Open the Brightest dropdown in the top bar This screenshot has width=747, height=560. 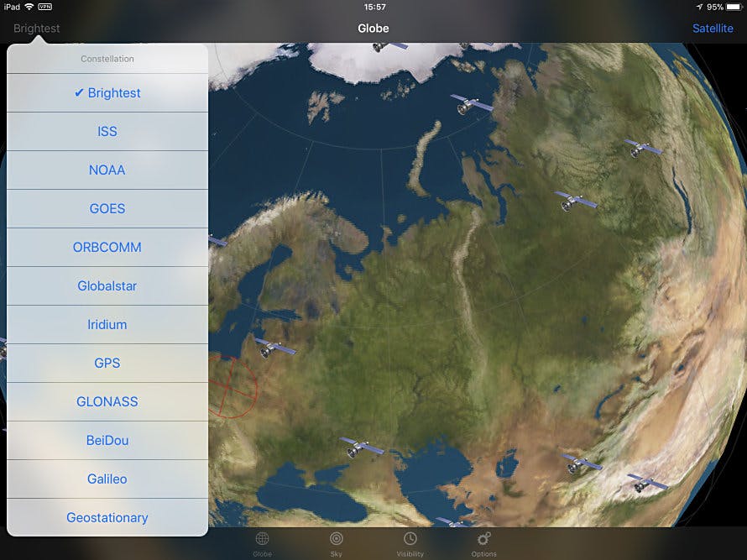point(37,29)
